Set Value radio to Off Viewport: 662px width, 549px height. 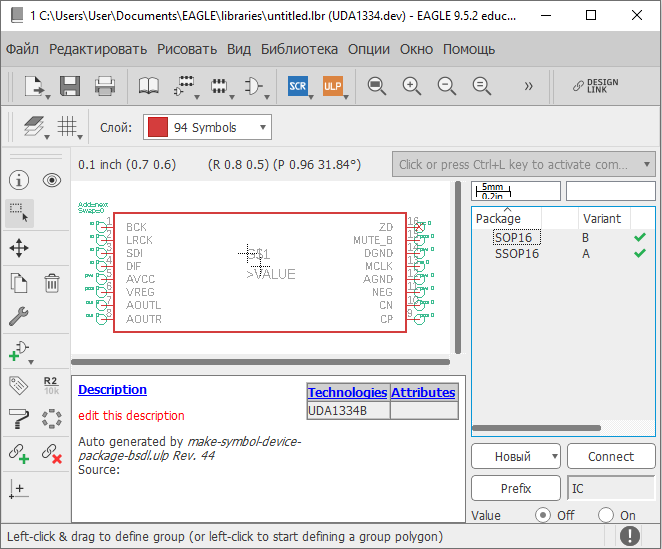pos(543,515)
